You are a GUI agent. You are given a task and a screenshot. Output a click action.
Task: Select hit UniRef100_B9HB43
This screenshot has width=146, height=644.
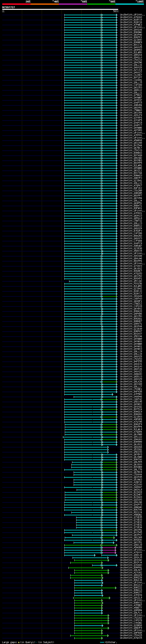[131, 153]
